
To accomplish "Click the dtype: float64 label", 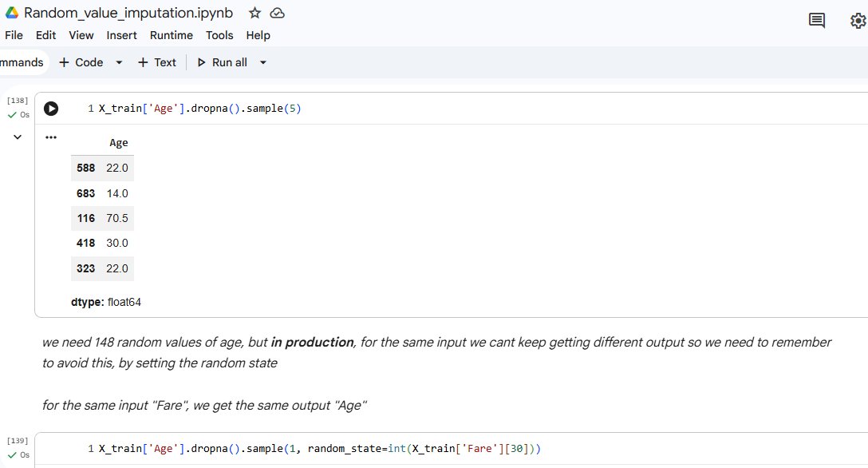I will [106, 303].
